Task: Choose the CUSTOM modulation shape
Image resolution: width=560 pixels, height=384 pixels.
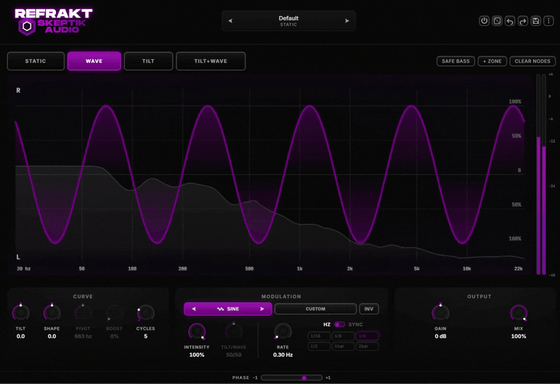Action: (x=315, y=309)
